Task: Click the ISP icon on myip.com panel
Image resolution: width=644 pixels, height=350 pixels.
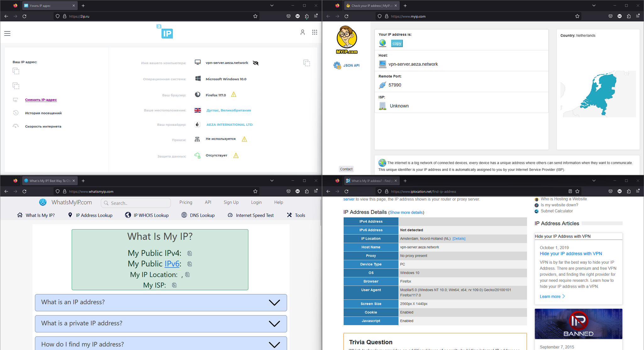Action: click(x=382, y=106)
